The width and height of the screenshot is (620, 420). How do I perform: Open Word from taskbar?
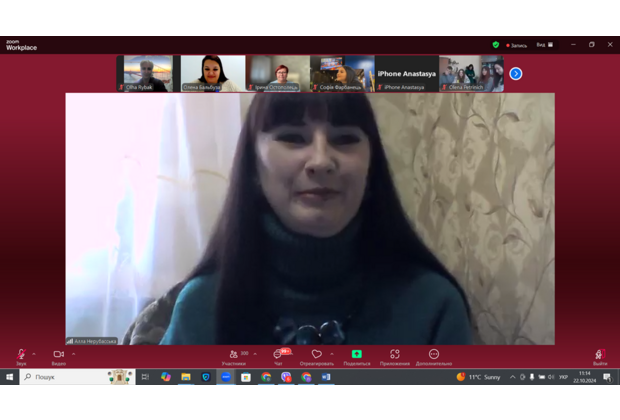(326, 377)
